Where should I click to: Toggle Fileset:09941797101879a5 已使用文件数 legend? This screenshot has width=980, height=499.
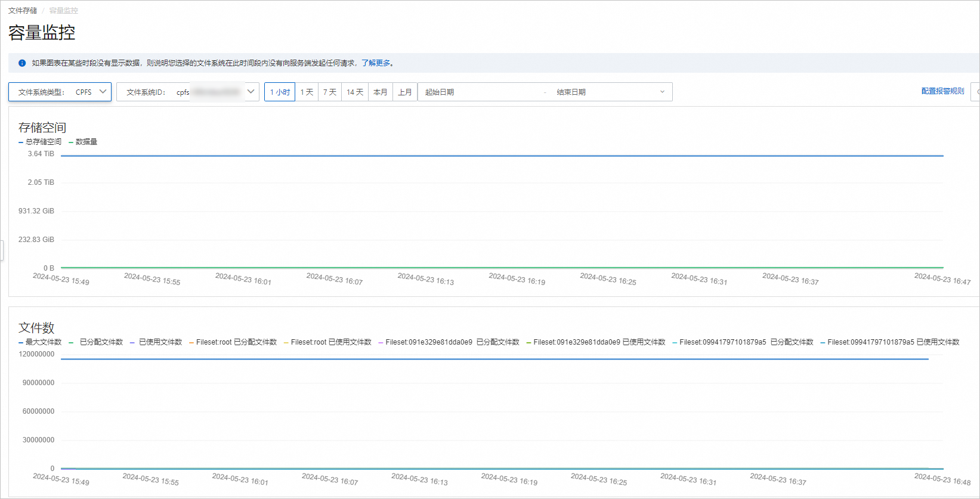(890, 342)
